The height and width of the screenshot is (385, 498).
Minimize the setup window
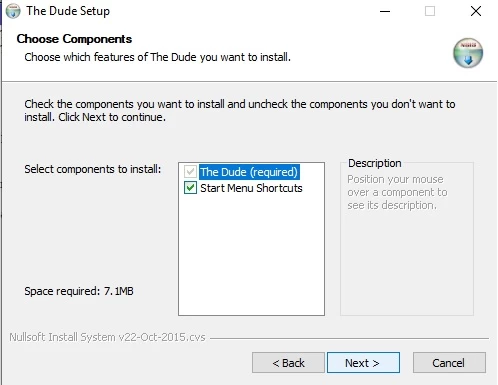tap(385, 11)
